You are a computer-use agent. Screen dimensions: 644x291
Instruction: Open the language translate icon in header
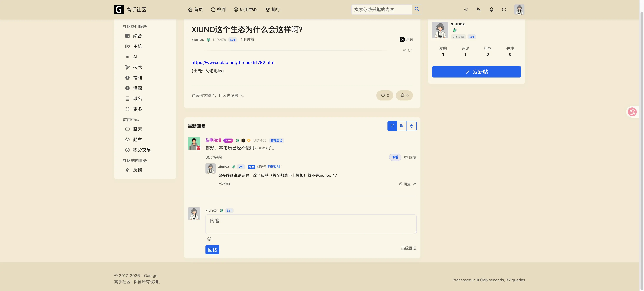[x=478, y=10]
